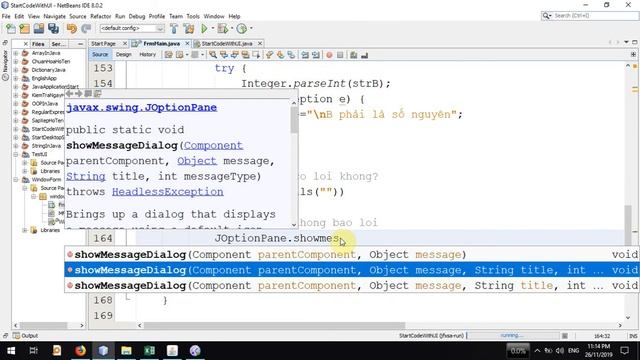Click the Find Previous Occurrence icon

[224, 55]
